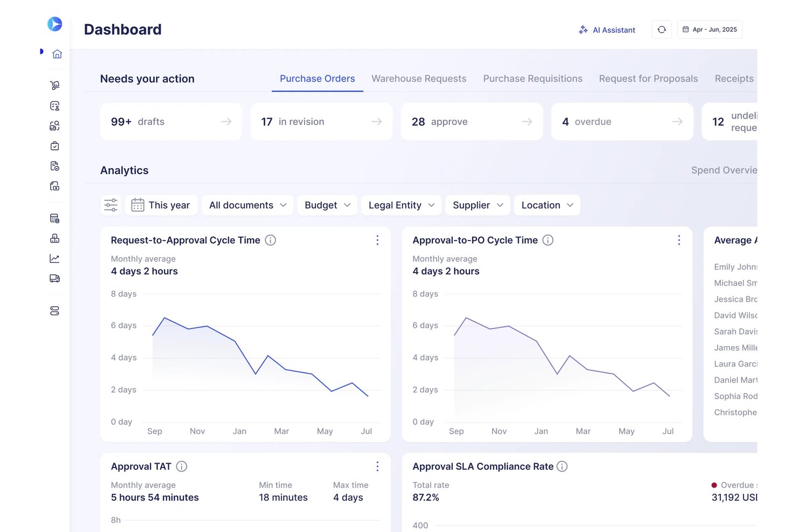Click Michael Smith in the Average list
Screen dimensions: 798x532
pyautogui.click(x=735, y=283)
